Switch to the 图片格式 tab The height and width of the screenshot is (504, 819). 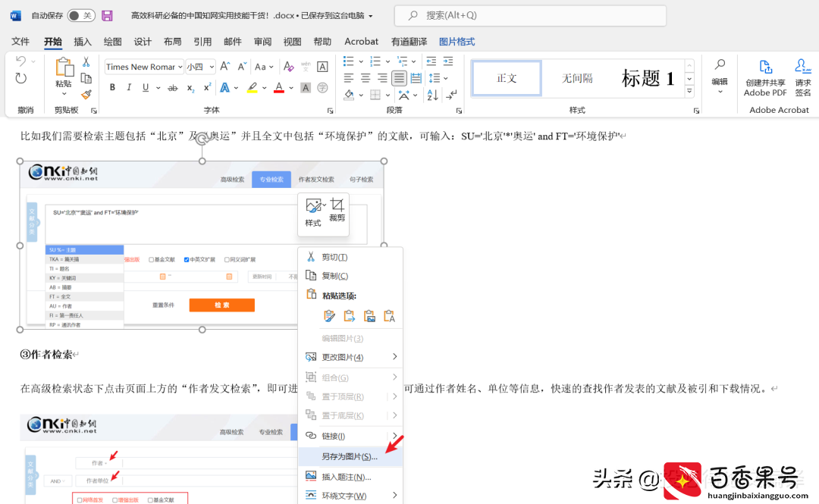[457, 42]
